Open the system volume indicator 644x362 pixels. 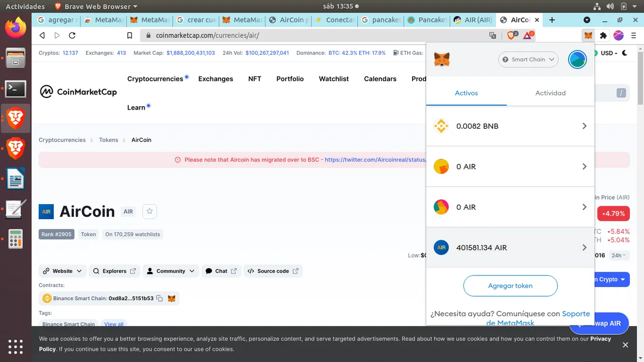(x=610, y=7)
